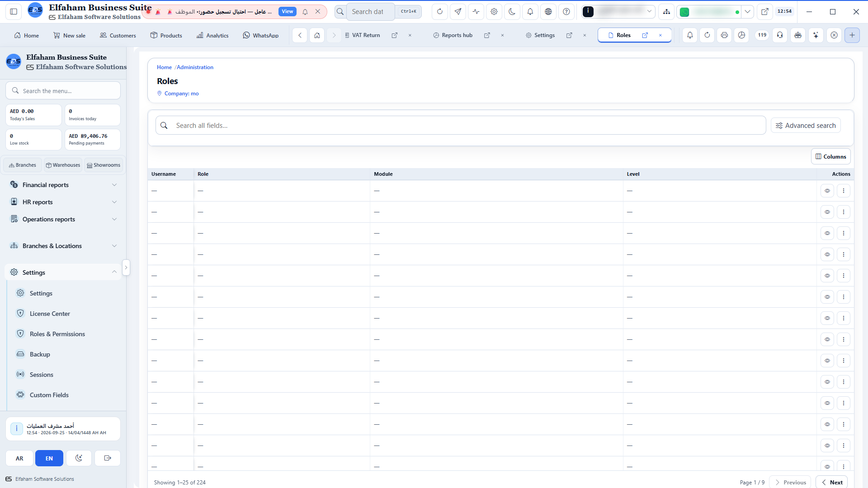
Task: Open the Columns chooser button
Action: pos(830,157)
